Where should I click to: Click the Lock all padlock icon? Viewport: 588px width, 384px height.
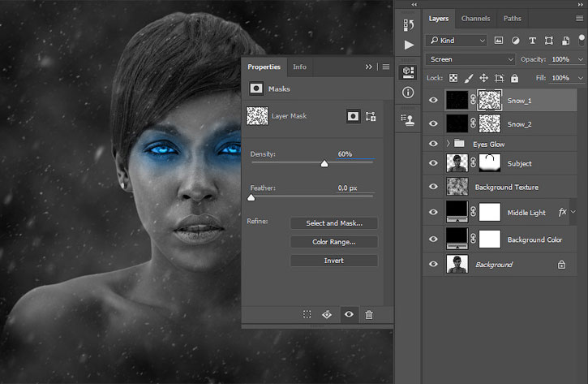pyautogui.click(x=514, y=78)
